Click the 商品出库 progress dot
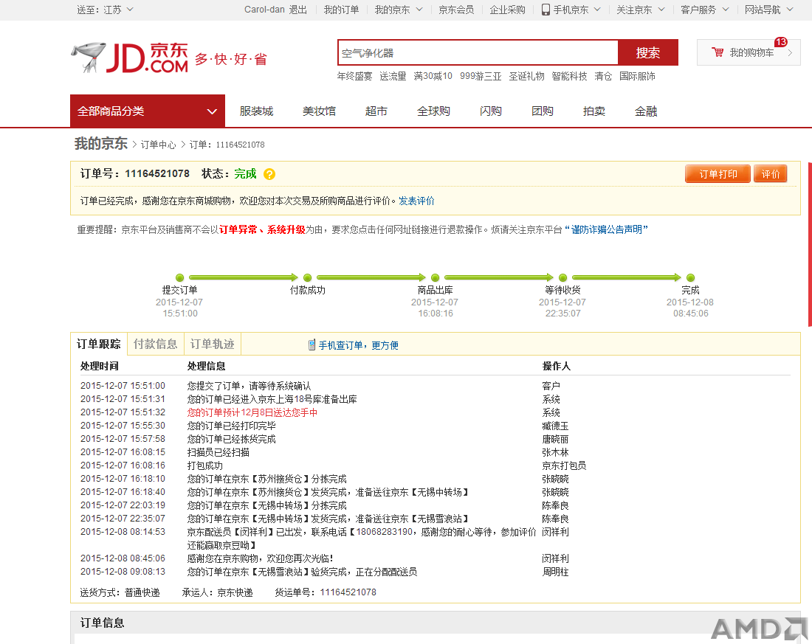The height and width of the screenshot is (644, 812). click(435, 277)
